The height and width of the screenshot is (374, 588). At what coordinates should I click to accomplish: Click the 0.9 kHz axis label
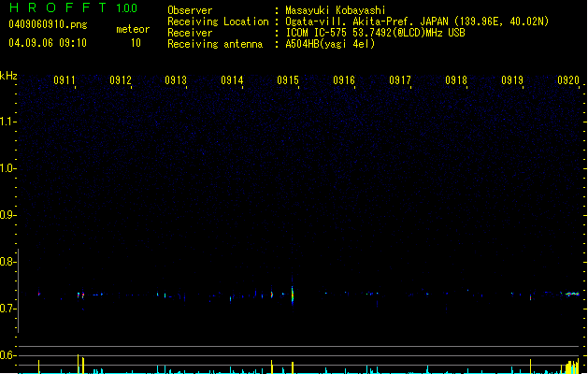click(x=7, y=215)
